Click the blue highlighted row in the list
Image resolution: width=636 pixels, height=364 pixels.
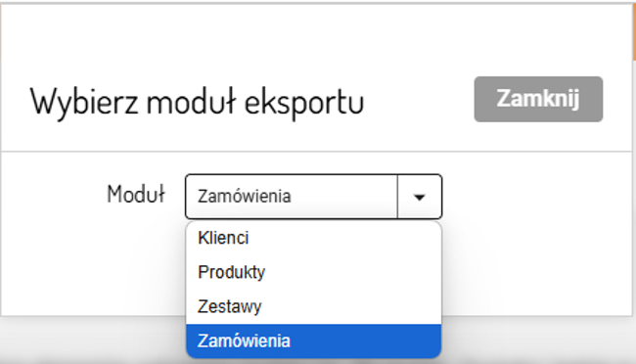[313, 341]
